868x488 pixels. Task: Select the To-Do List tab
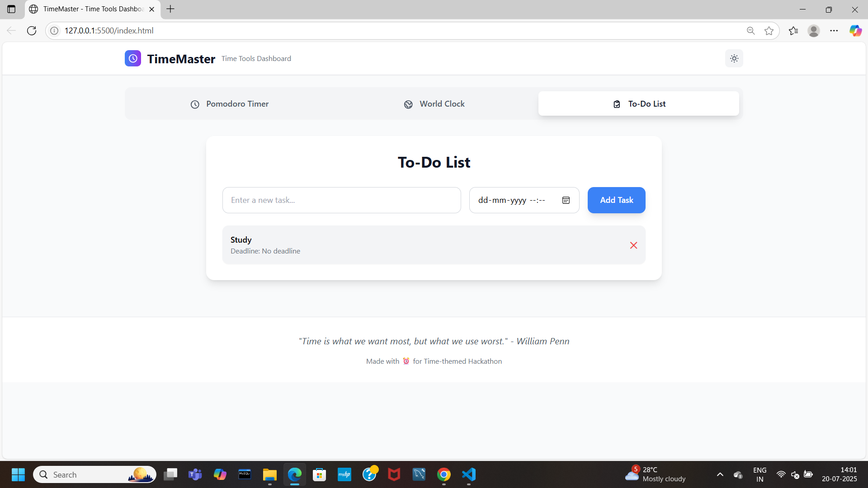pos(638,104)
